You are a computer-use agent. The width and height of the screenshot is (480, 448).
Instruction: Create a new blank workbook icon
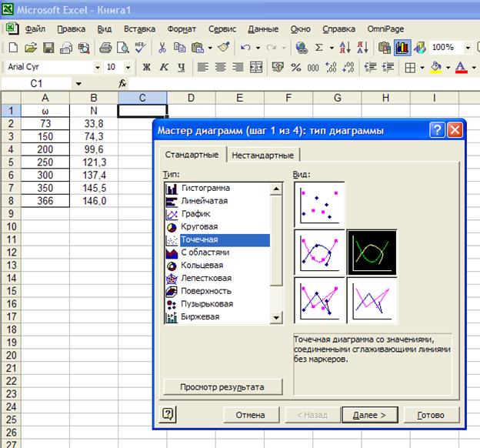click(x=13, y=48)
